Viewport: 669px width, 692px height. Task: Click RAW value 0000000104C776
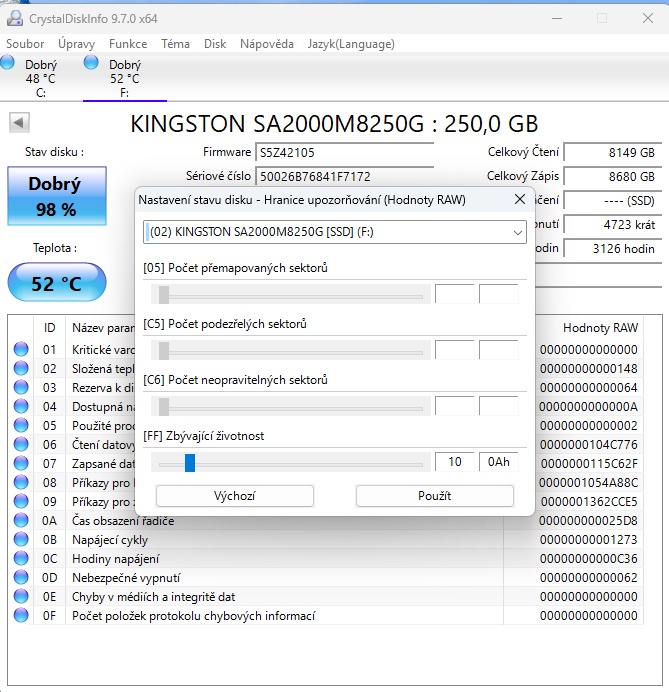[589, 444]
